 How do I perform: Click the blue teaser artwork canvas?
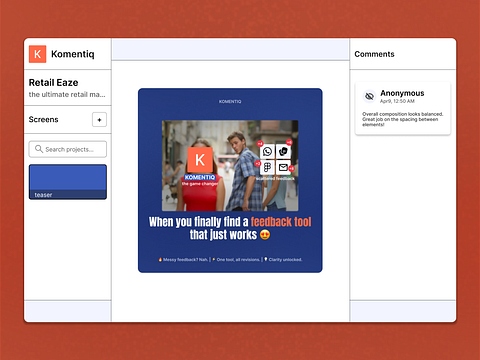(230, 180)
